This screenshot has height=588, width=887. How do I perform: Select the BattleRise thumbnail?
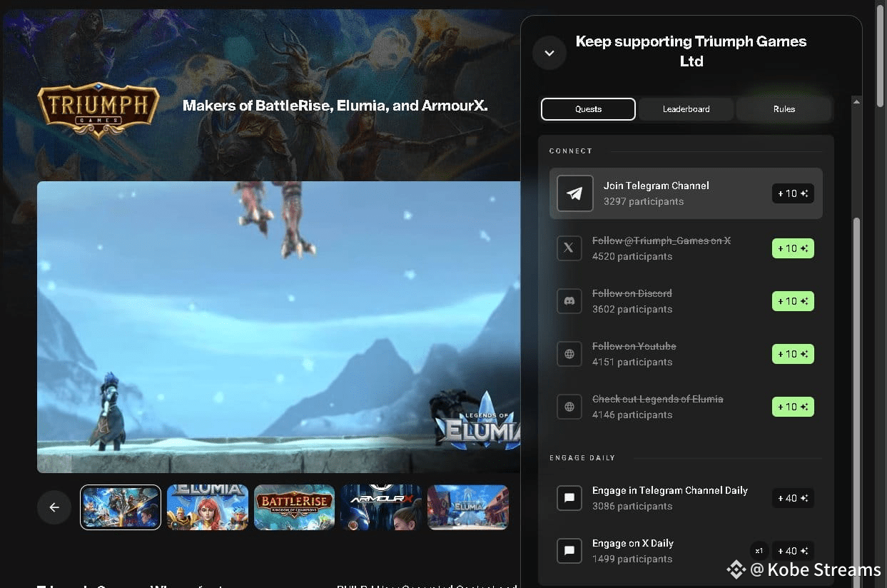pyautogui.click(x=295, y=507)
